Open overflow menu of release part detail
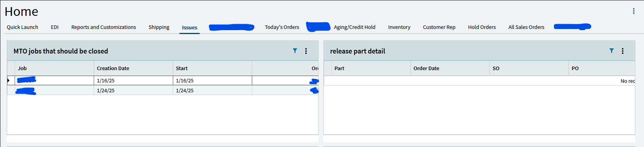Screen dimensions: 644x147 tap(623, 51)
